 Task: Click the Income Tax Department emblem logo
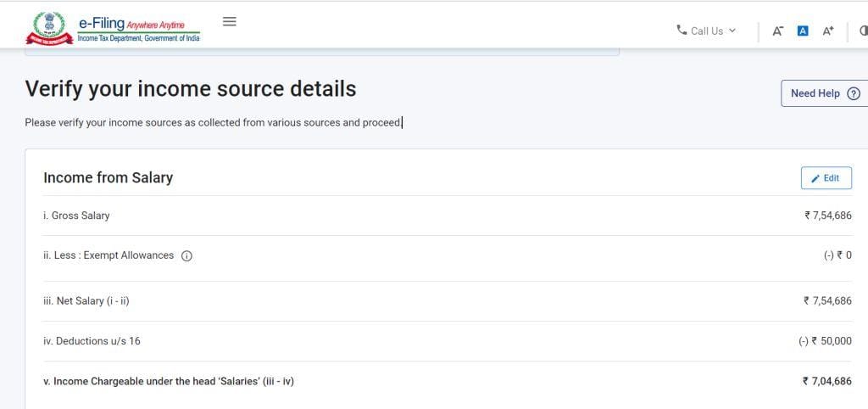click(x=49, y=28)
